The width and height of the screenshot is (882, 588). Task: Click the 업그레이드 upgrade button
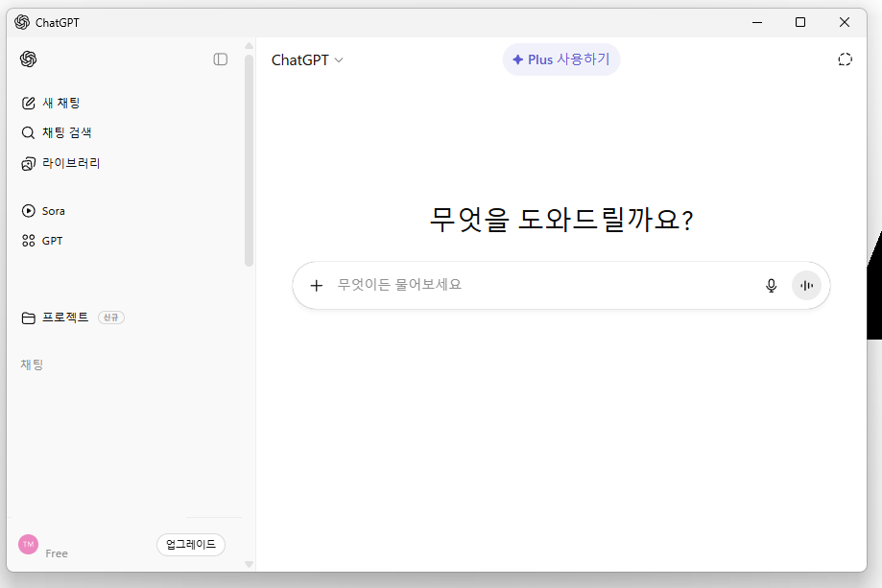191,544
